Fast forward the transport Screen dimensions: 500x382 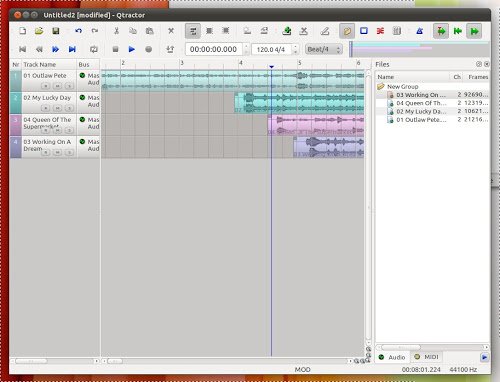coord(55,49)
